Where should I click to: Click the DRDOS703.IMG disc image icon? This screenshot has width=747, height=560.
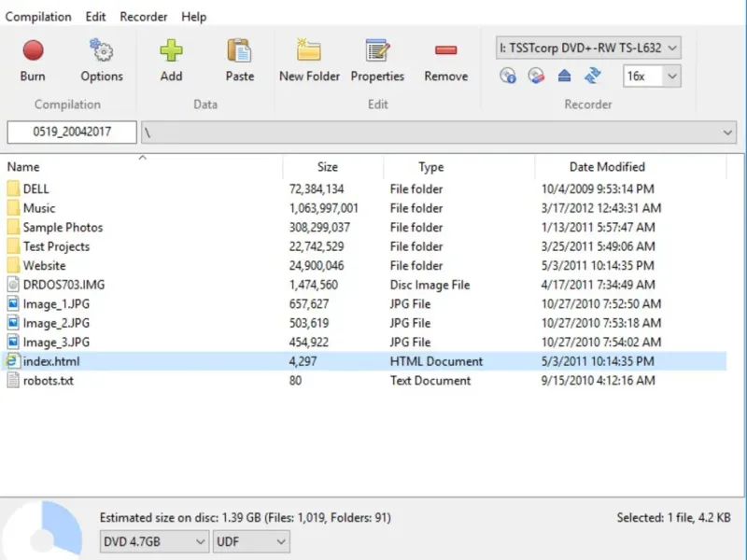[x=13, y=285]
